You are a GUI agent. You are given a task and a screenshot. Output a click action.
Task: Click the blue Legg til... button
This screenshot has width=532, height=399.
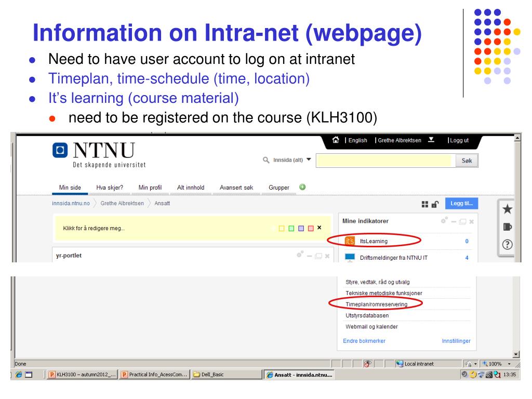point(461,203)
